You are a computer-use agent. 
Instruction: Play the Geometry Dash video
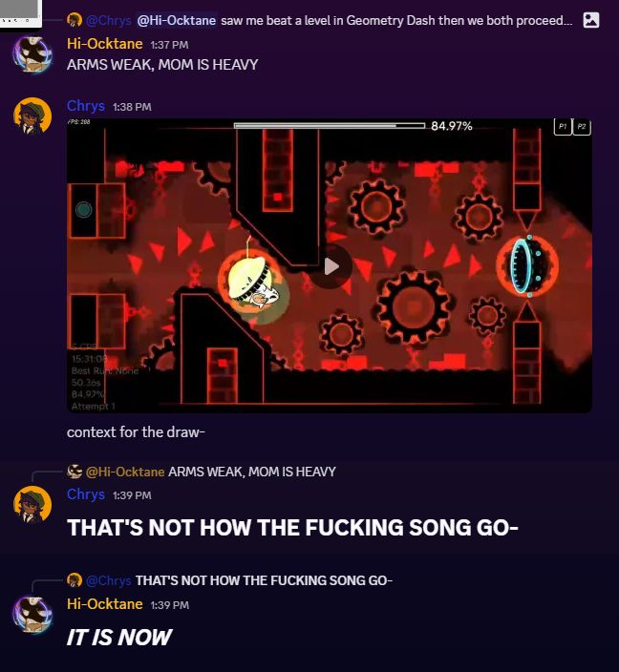331,266
